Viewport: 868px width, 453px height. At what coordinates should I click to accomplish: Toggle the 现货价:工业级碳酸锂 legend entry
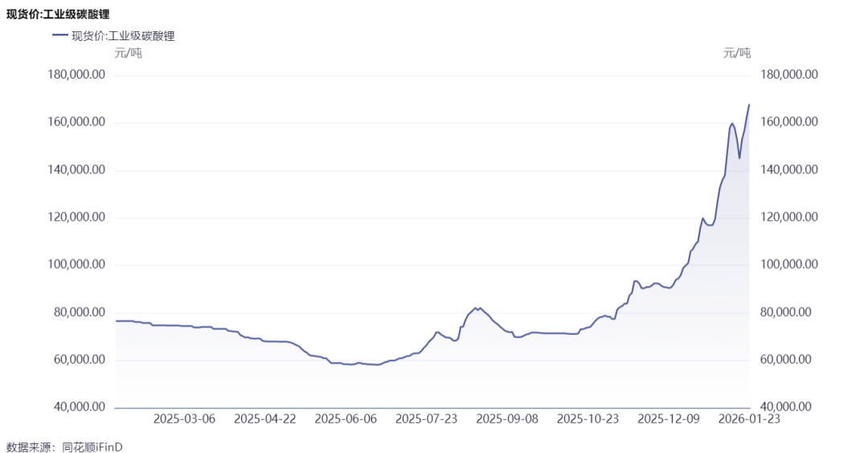coord(113,36)
